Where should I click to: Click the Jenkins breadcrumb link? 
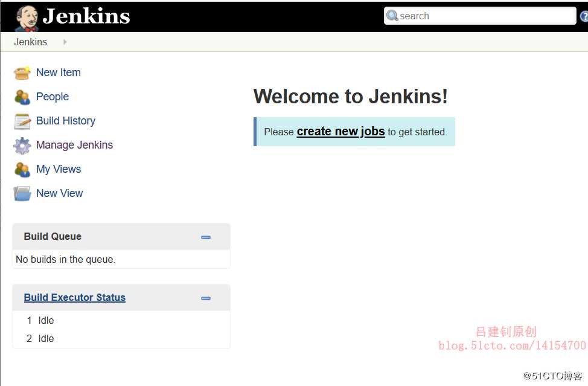pos(30,42)
